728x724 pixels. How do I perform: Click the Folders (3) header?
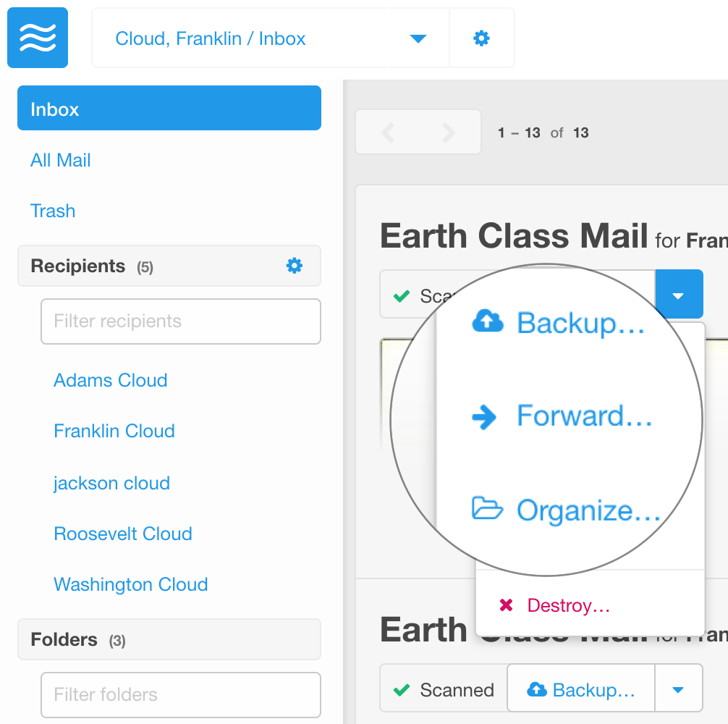(169, 639)
